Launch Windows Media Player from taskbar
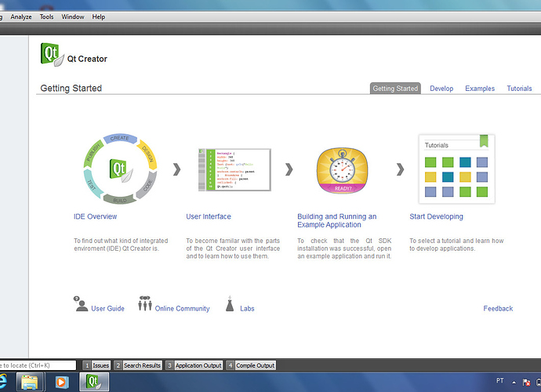Viewport: 541px width, 392px height. click(x=62, y=382)
